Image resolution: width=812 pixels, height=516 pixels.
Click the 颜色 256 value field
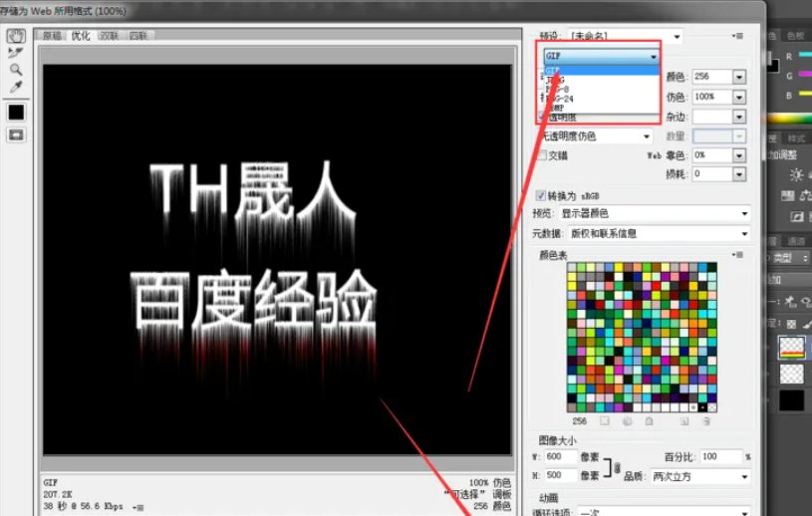(x=712, y=77)
